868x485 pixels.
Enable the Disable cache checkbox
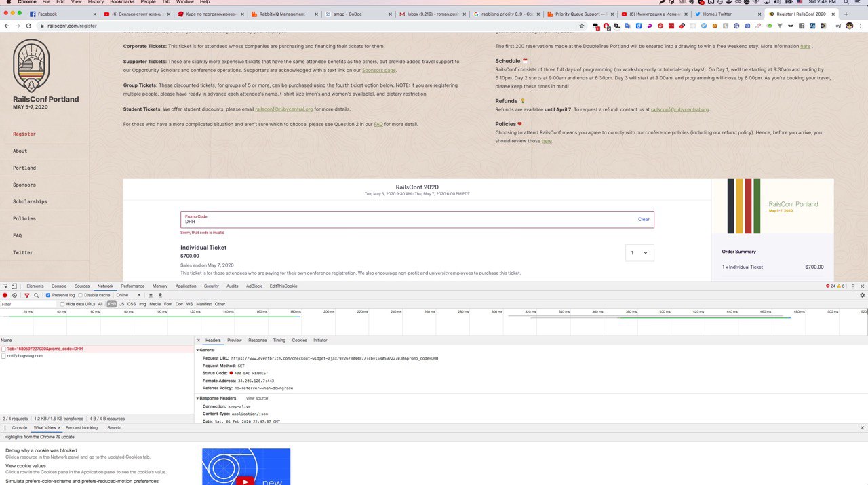coord(81,295)
